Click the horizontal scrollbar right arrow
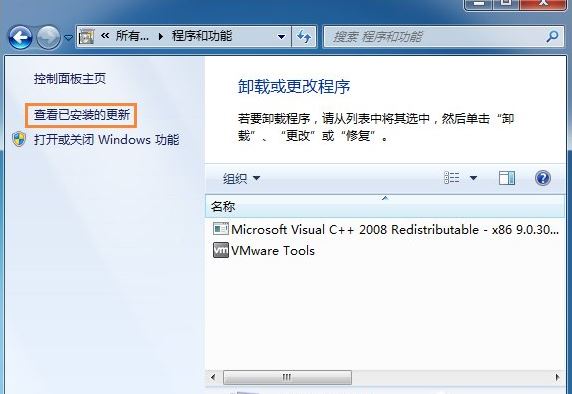 pyautogui.click(x=557, y=377)
